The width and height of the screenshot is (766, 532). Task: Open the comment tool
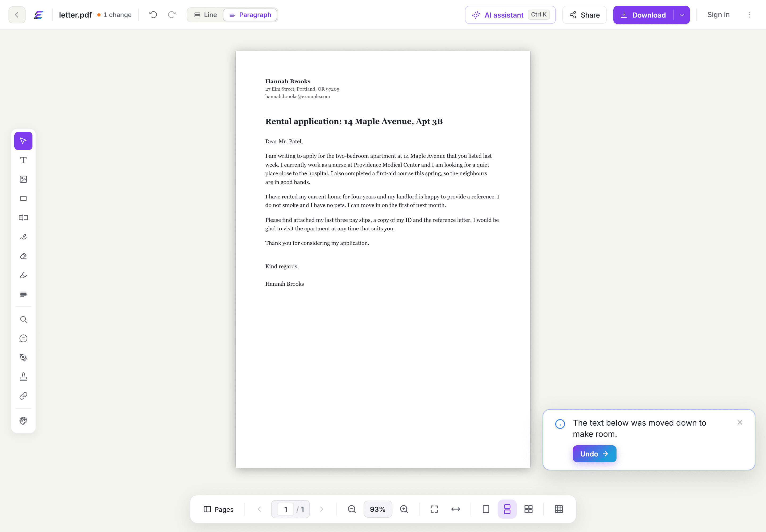pos(23,339)
